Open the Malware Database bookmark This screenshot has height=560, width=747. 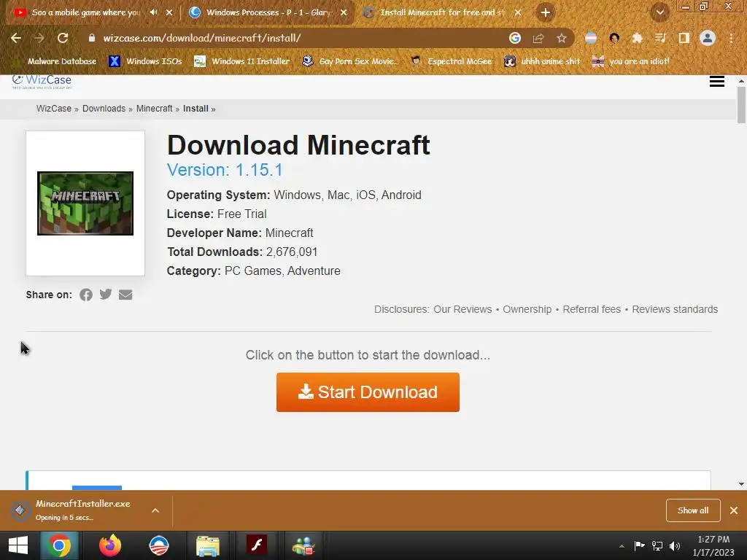pos(55,61)
